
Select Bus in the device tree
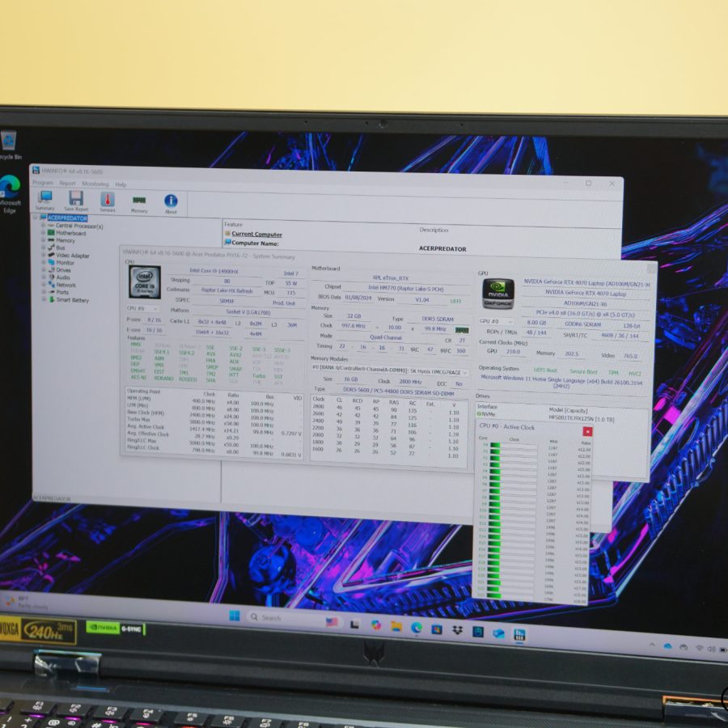61,248
